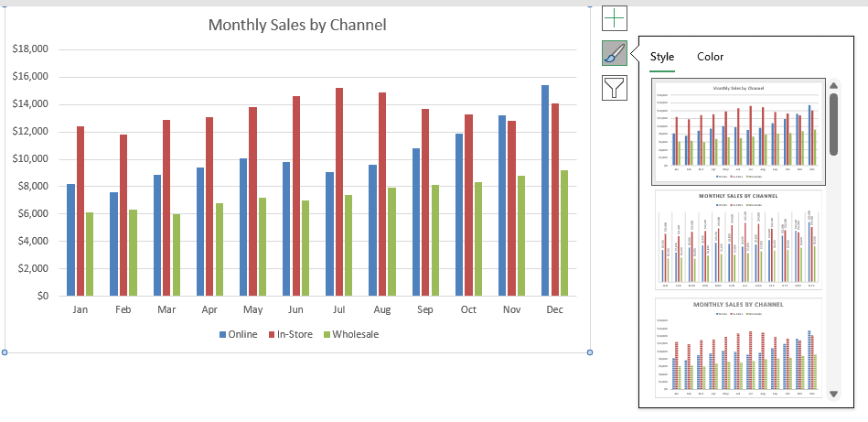Click the May category label
Screen dimensions: 868x422
(252, 309)
